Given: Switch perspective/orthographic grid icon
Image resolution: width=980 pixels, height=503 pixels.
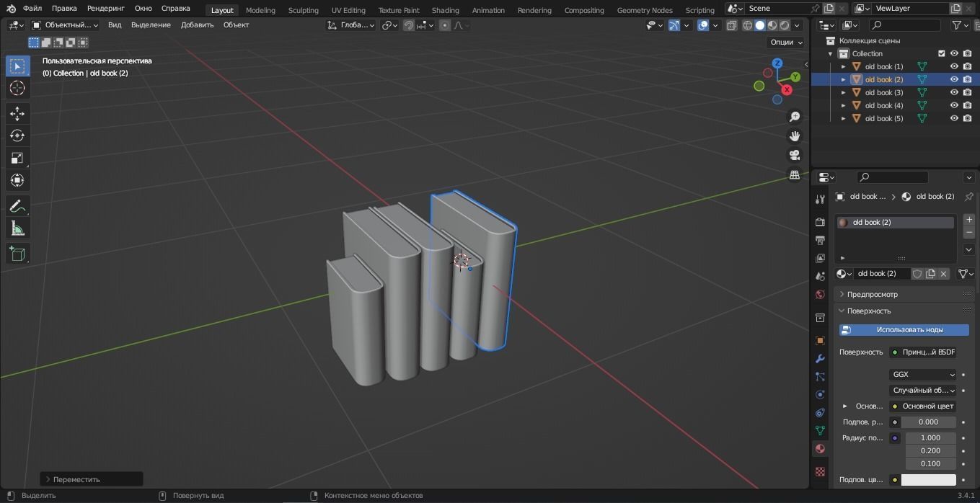Looking at the screenshot, I should (795, 175).
